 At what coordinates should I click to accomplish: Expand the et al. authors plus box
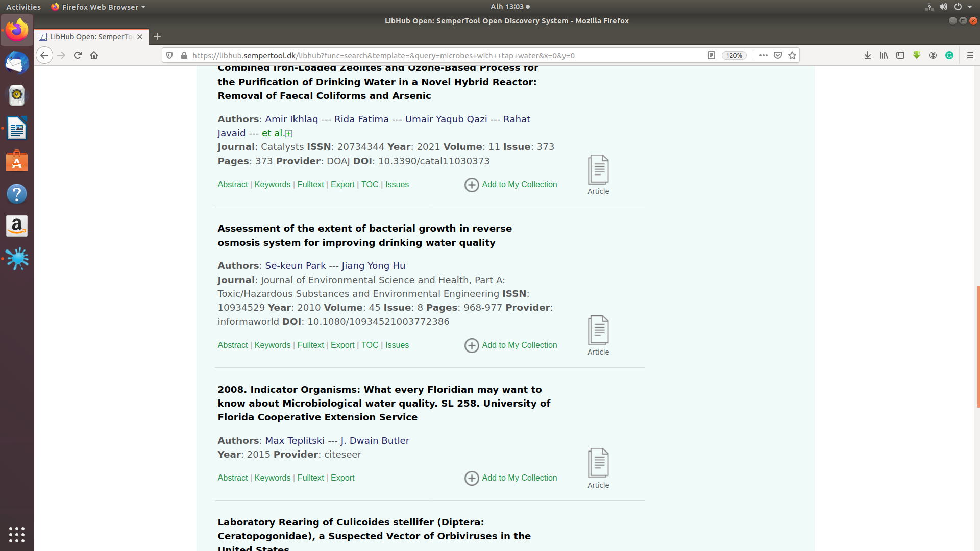[289, 134]
